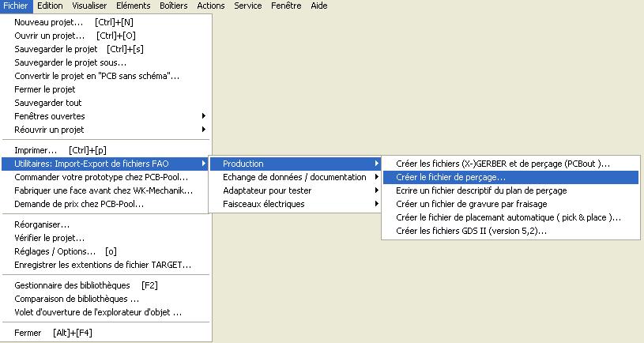This screenshot has width=644, height=343.
Task: Open 'Réglages / Options...' entry
Action: (x=55, y=251)
